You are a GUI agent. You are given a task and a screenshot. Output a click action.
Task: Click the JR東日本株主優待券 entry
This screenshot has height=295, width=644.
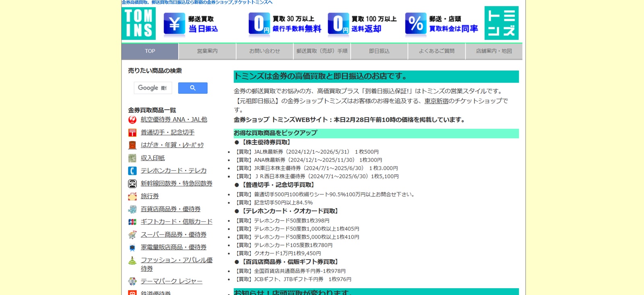click(x=316, y=168)
